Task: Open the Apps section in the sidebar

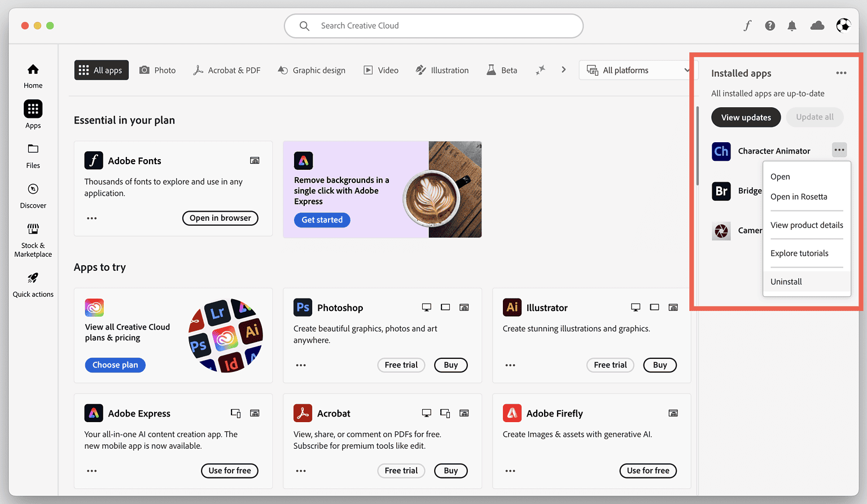Action: [x=33, y=115]
